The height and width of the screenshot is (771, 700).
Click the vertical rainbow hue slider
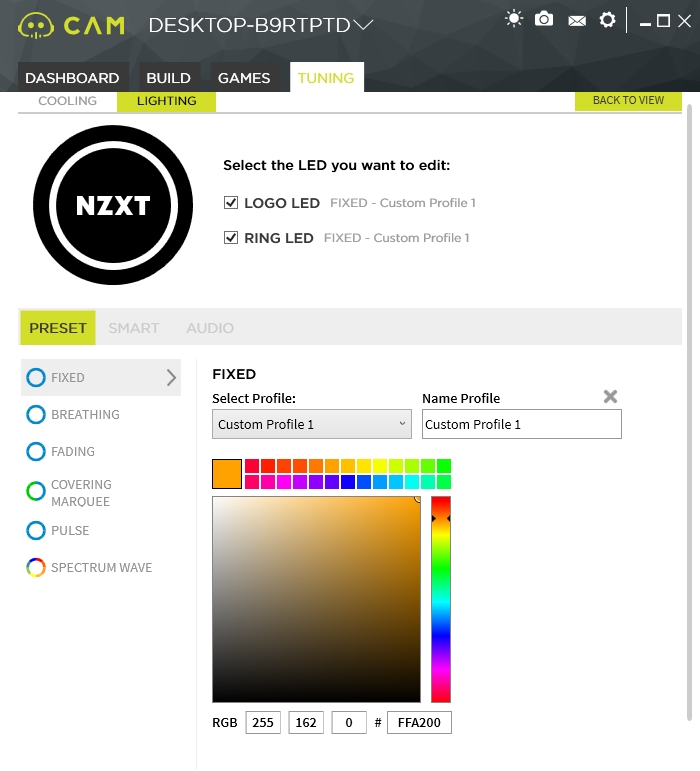point(441,599)
